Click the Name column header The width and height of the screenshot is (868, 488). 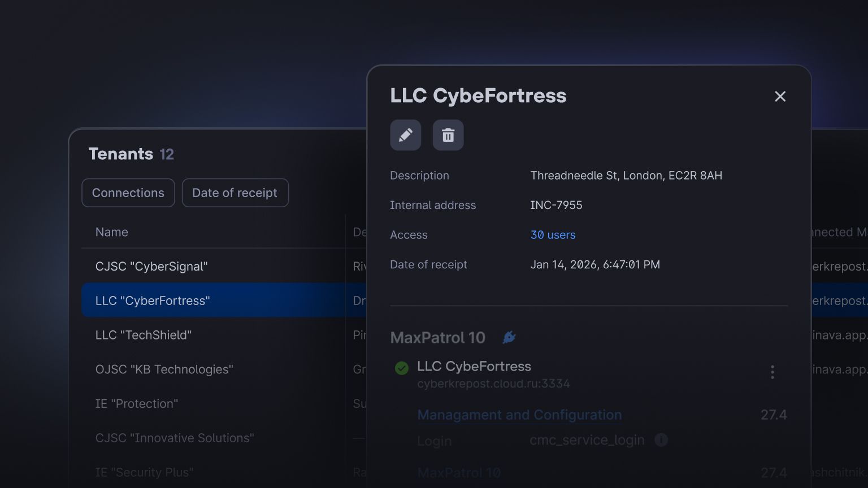tap(112, 232)
